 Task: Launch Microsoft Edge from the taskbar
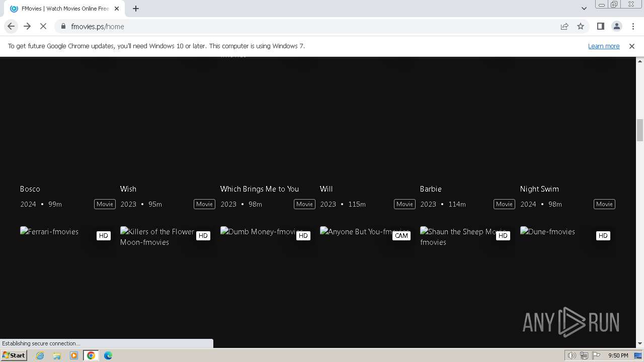(x=108, y=355)
